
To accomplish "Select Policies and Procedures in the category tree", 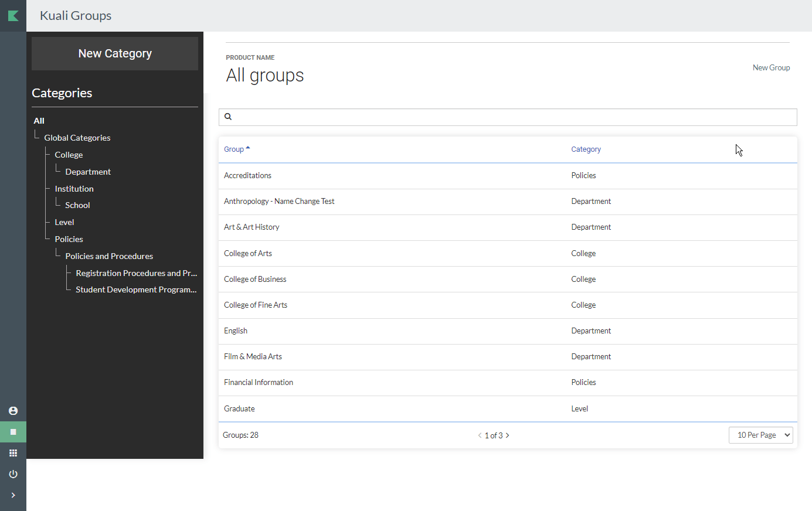I will (x=109, y=255).
